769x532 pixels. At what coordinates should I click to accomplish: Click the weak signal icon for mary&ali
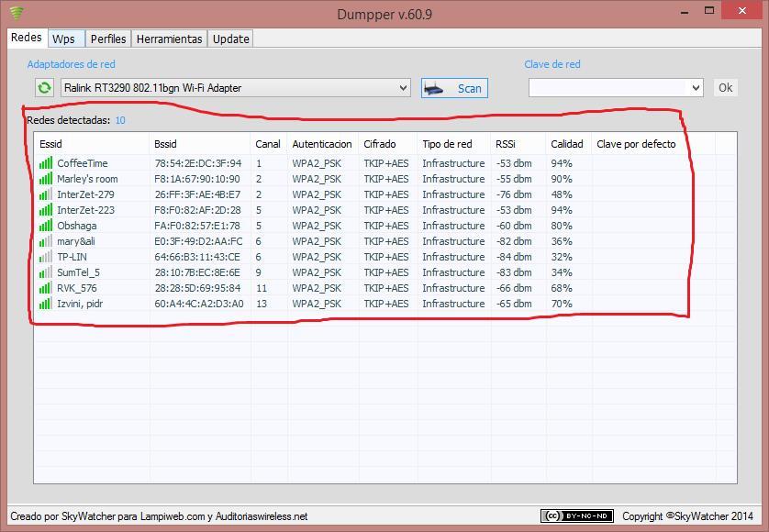[x=46, y=242]
